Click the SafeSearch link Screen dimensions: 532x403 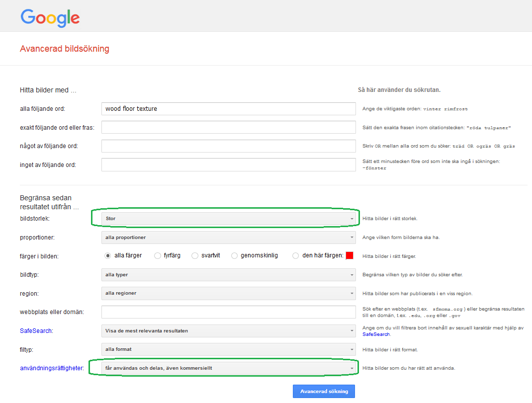click(36, 330)
